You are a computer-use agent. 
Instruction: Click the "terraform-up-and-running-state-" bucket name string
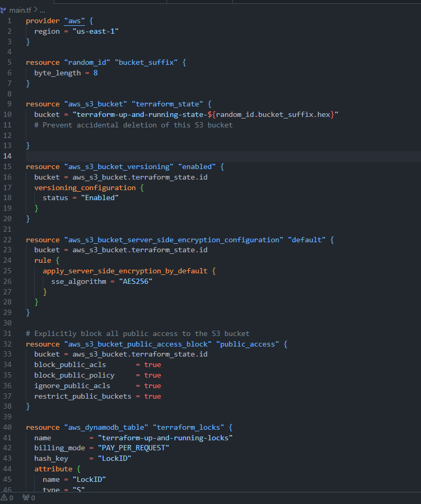pyautogui.click(x=140, y=115)
